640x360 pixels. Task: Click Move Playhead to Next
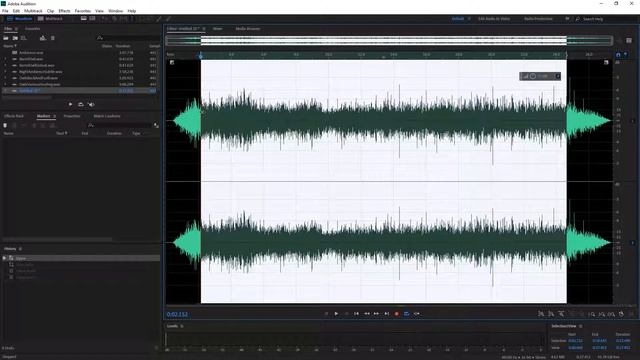coord(387,314)
